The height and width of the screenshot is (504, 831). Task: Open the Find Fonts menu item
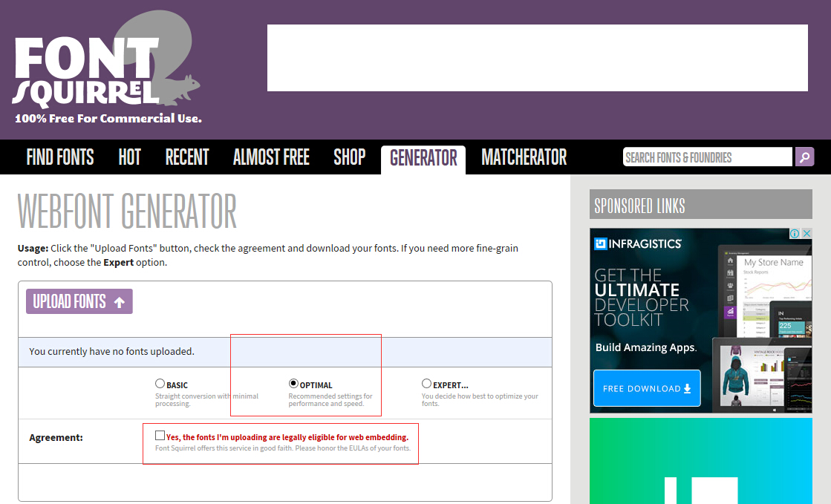[x=60, y=157]
